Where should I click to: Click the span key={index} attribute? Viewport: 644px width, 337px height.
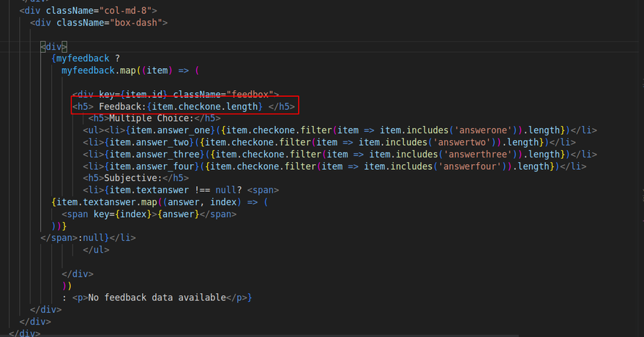point(102,213)
